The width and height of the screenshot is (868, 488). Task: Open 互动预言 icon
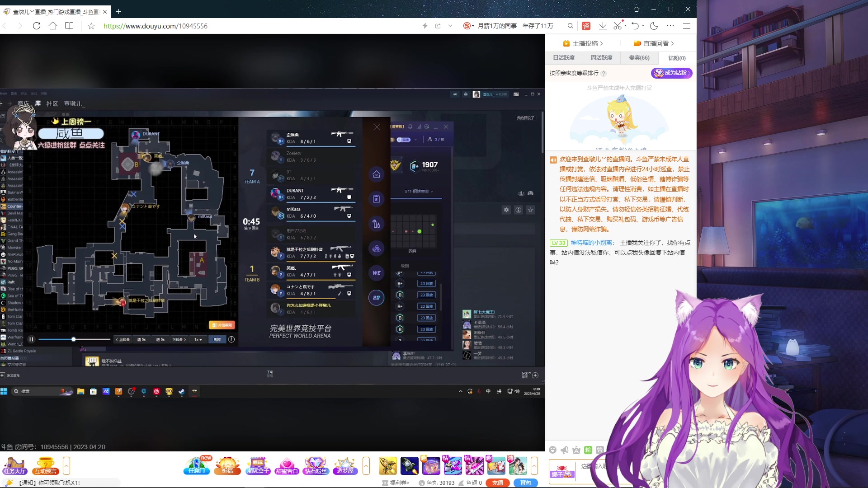pos(46,466)
